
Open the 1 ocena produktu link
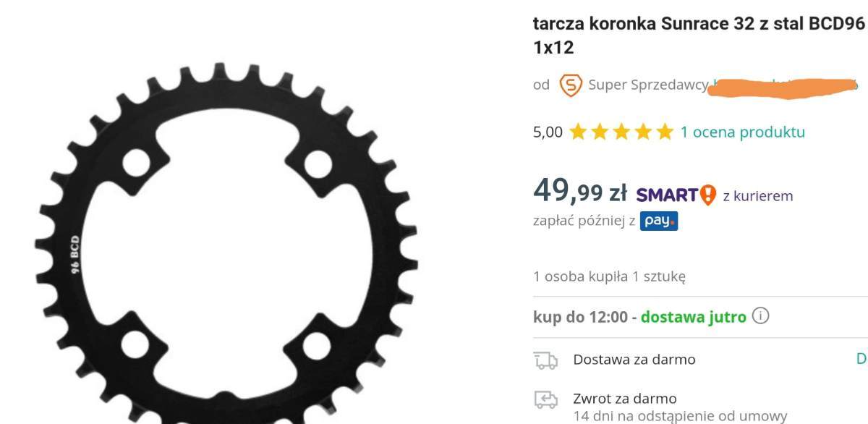tap(742, 132)
